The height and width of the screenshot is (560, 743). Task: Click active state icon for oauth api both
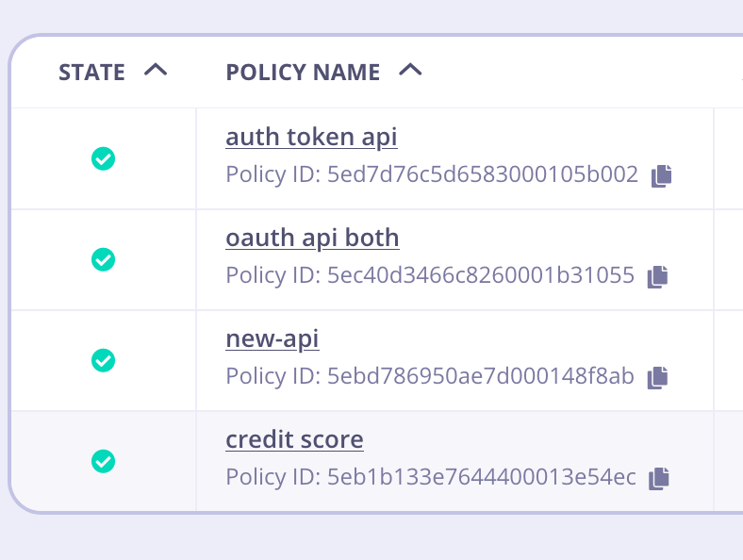(104, 259)
